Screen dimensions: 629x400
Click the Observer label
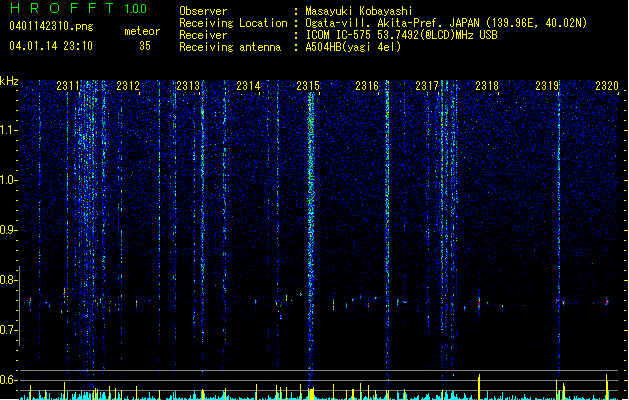coord(203,11)
